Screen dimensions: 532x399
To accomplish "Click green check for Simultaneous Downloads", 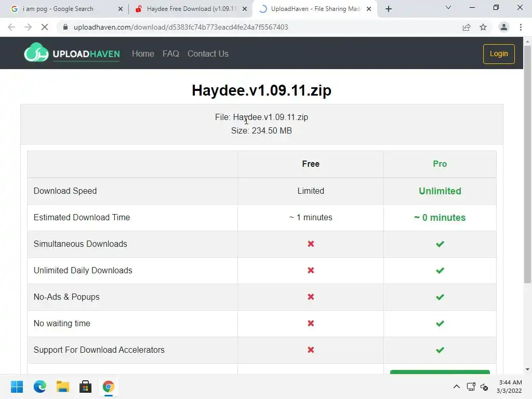I will pyautogui.click(x=440, y=244).
